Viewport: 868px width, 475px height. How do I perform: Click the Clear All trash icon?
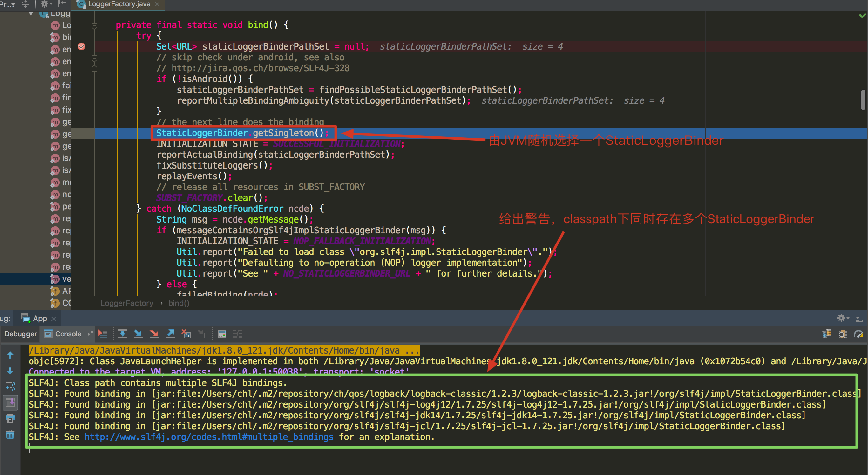10,434
